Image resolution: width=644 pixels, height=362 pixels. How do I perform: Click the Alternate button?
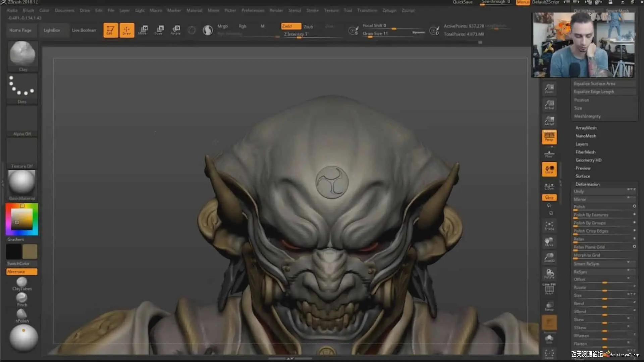22,272
